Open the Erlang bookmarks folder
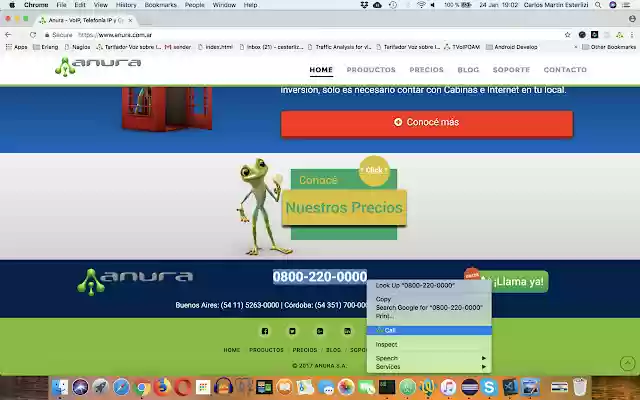The image size is (640, 400). [x=45, y=47]
